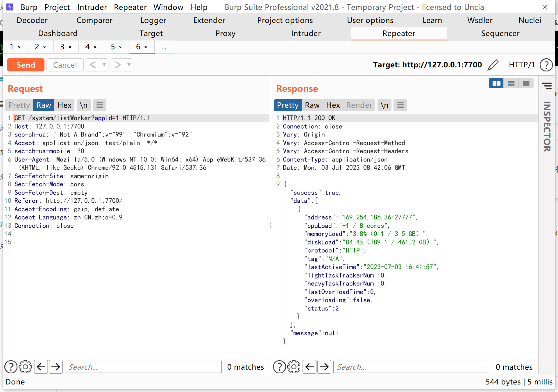Click the next search match arrow under Response
The height and width of the screenshot is (392, 558).
[x=324, y=367]
